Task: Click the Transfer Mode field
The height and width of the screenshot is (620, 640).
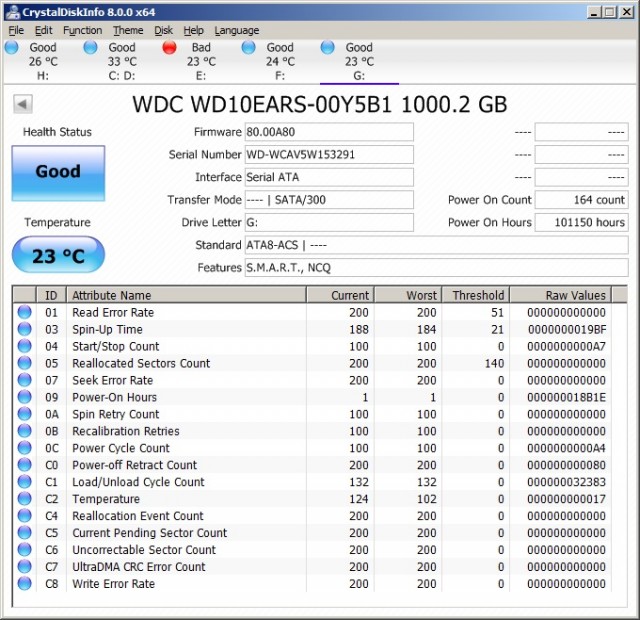Action: tap(329, 200)
